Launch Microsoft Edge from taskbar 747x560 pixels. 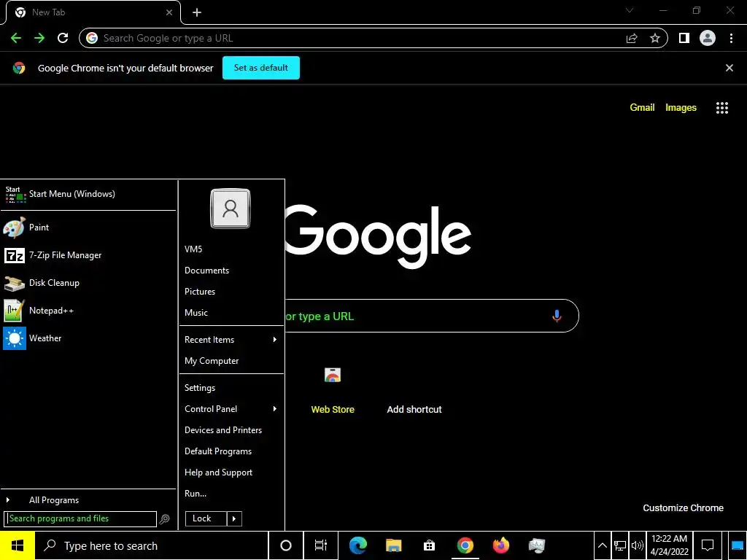point(357,545)
